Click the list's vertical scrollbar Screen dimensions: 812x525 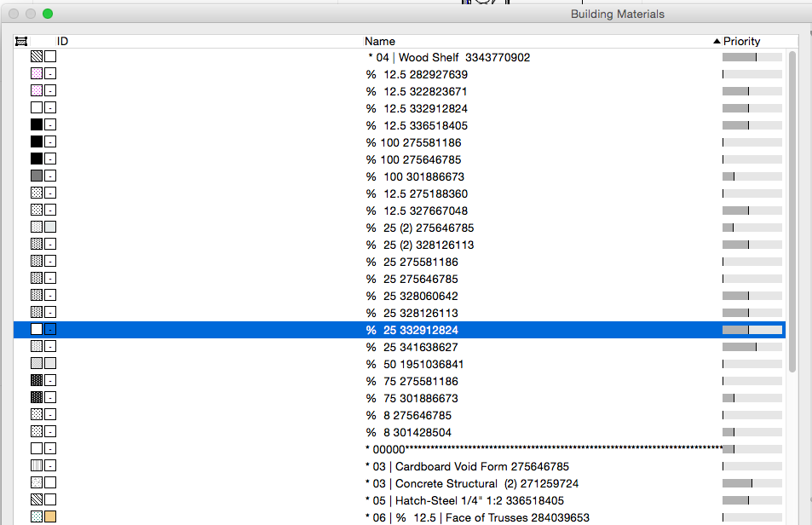point(792,211)
